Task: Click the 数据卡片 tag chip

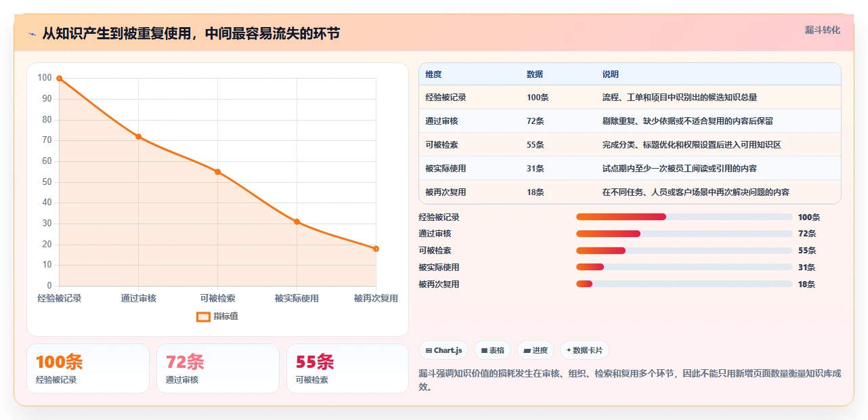Action: [x=584, y=350]
